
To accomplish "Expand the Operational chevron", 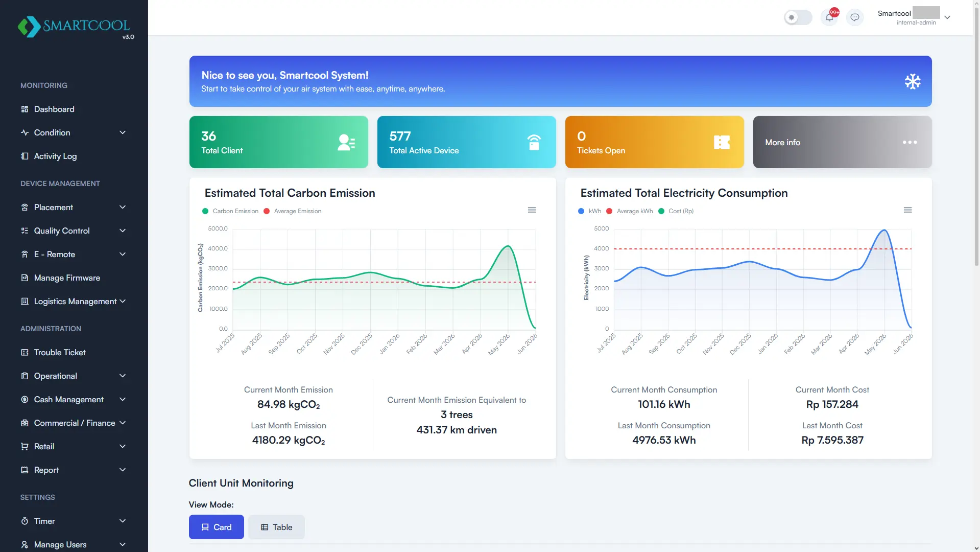I will point(123,376).
